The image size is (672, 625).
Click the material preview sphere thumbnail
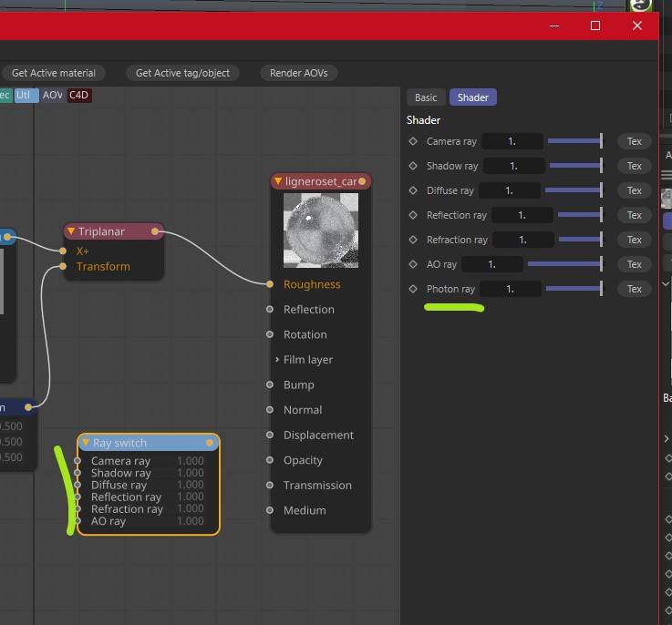pos(321,230)
